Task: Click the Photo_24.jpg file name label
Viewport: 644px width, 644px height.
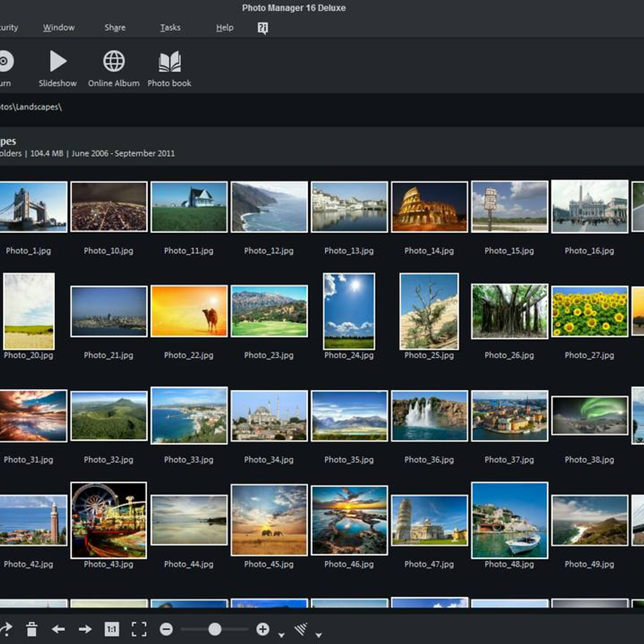Action: pos(349,355)
